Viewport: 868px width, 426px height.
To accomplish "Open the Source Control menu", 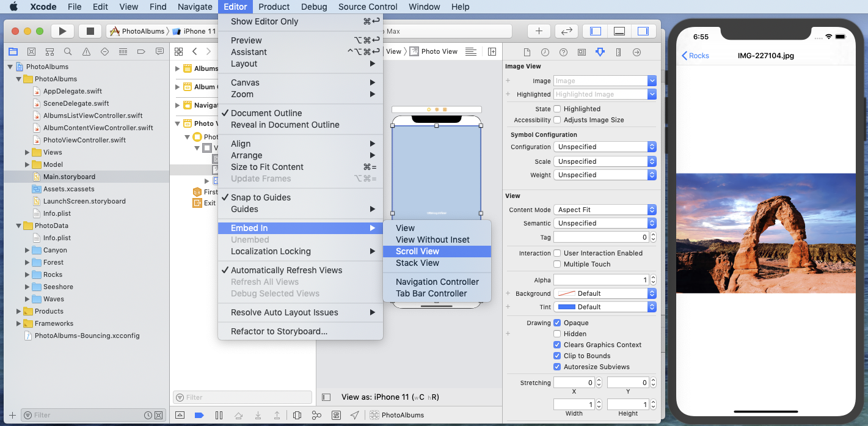I will click(368, 7).
